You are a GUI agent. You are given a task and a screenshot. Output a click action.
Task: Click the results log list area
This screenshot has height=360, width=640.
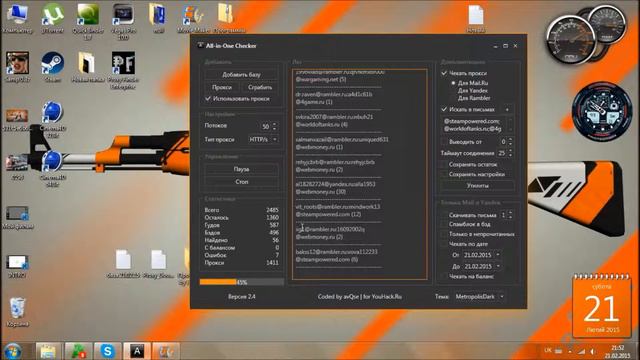[x=360, y=174]
